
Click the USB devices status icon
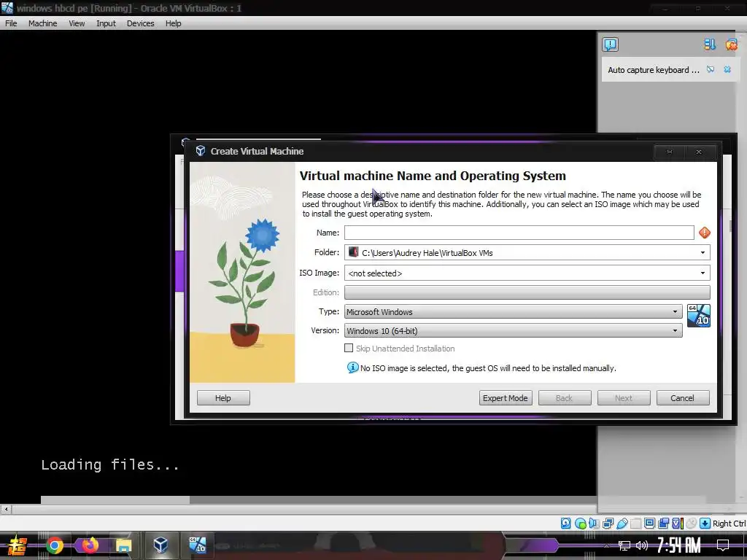pyautogui.click(x=622, y=524)
